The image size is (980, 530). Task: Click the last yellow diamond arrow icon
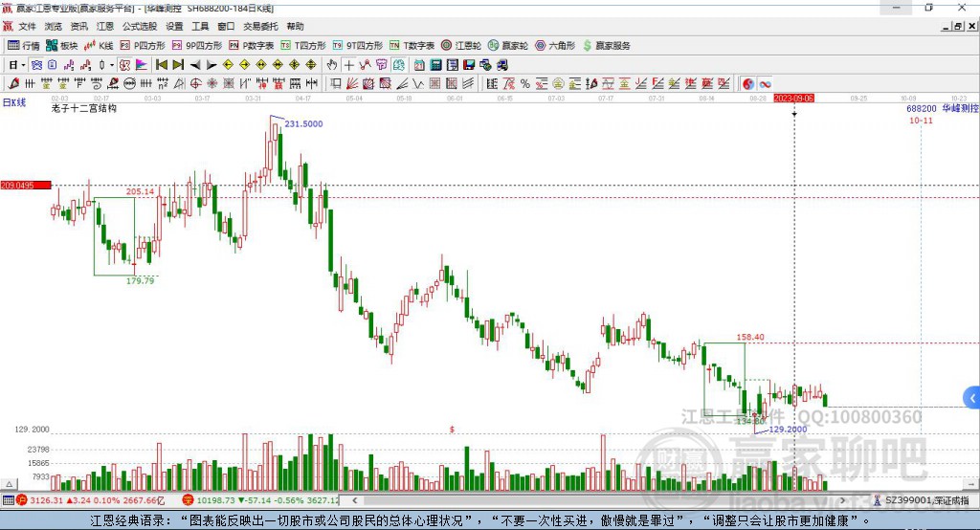tap(311, 65)
